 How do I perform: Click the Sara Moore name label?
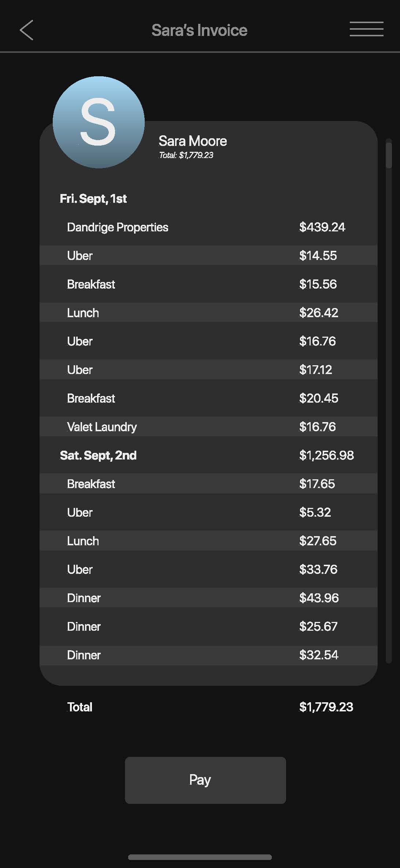click(193, 141)
